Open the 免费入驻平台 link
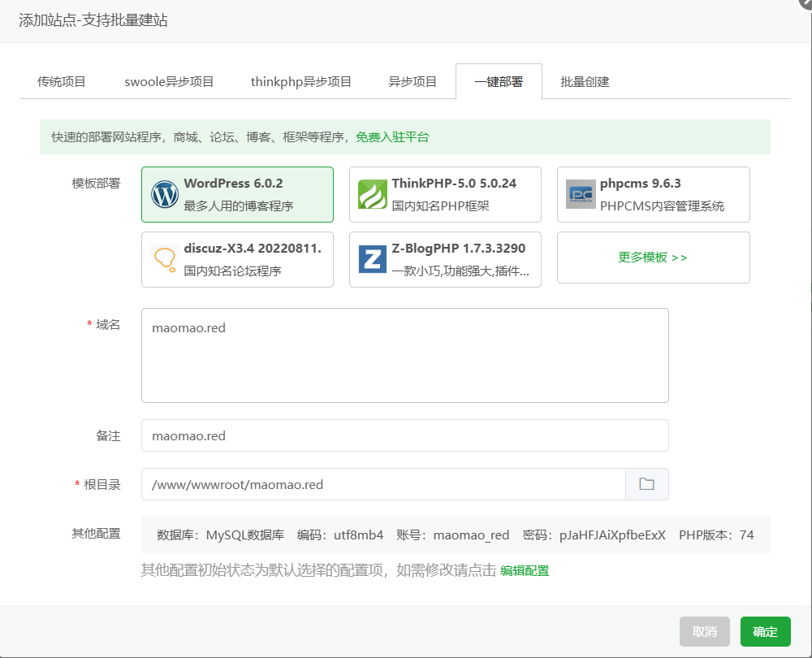The height and width of the screenshot is (658, 812). 392,137
